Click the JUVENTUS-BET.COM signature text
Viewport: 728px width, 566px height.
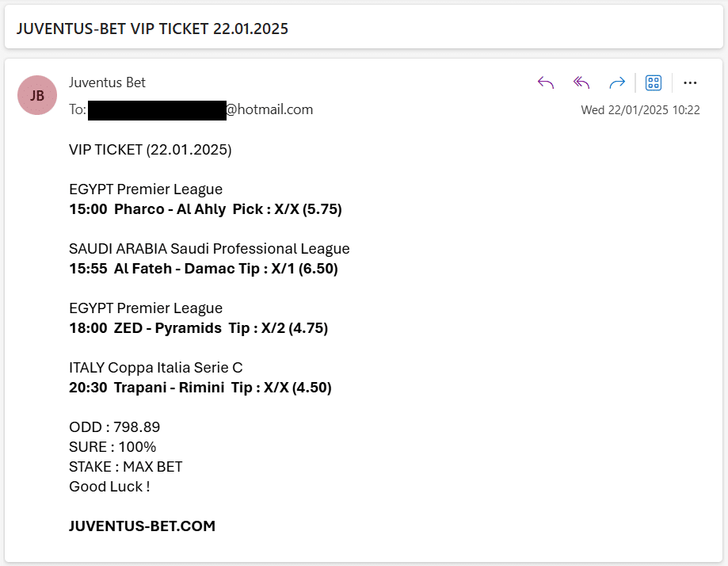142,526
